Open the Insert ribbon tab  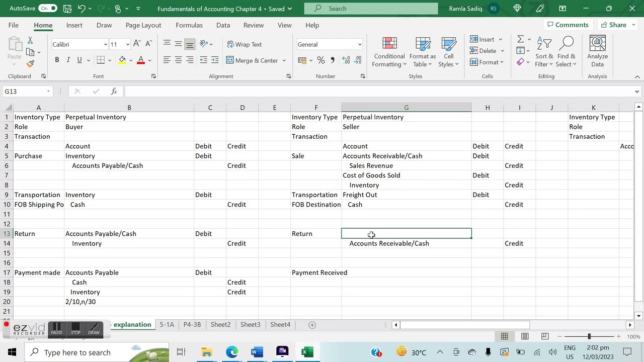pos(74,25)
